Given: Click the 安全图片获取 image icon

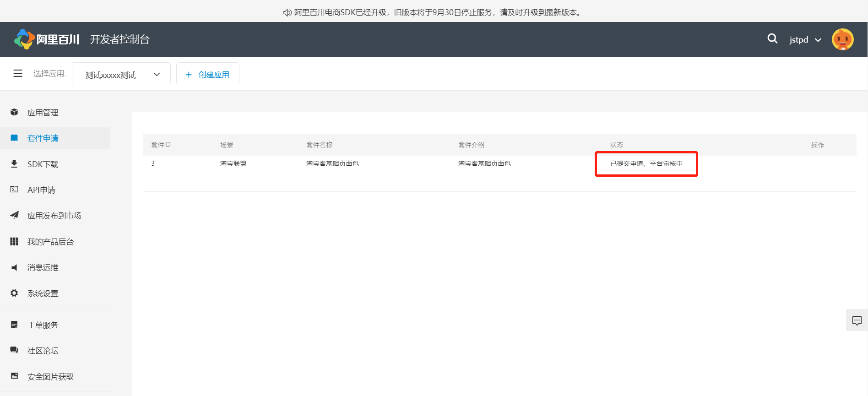Looking at the screenshot, I should 14,376.
